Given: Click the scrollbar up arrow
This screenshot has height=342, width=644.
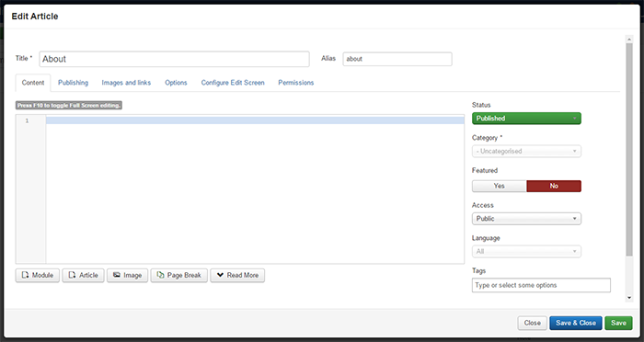Looking at the screenshot, I should [x=629, y=40].
